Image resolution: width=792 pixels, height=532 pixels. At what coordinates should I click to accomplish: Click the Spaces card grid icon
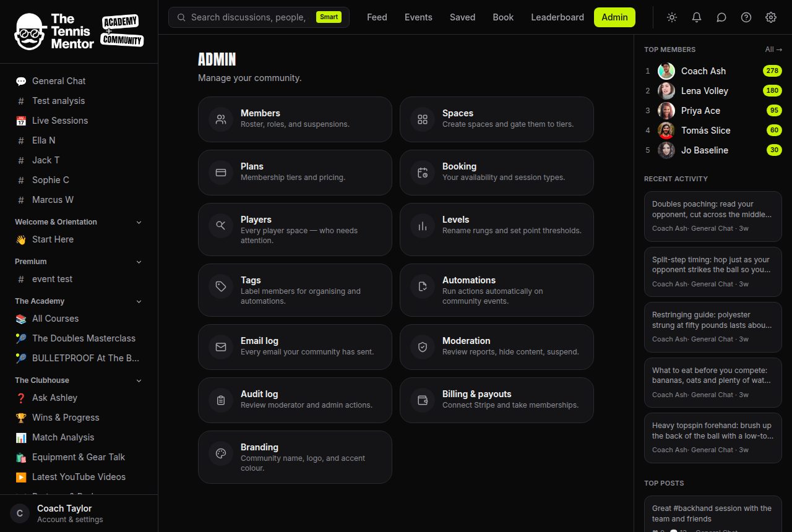click(x=423, y=119)
